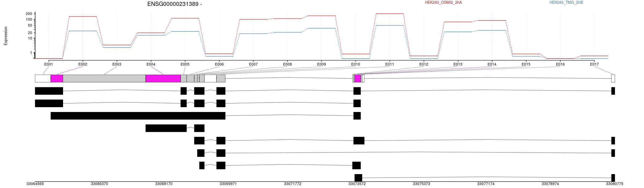The width and height of the screenshot is (644, 188).
Task: Click y-axis tick value 10
Action: coord(30,38)
